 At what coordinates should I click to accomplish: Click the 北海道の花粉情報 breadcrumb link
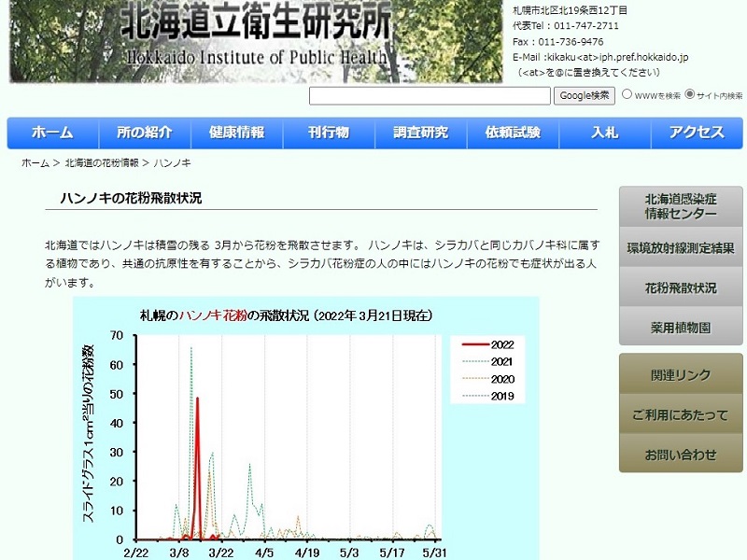tap(102, 162)
